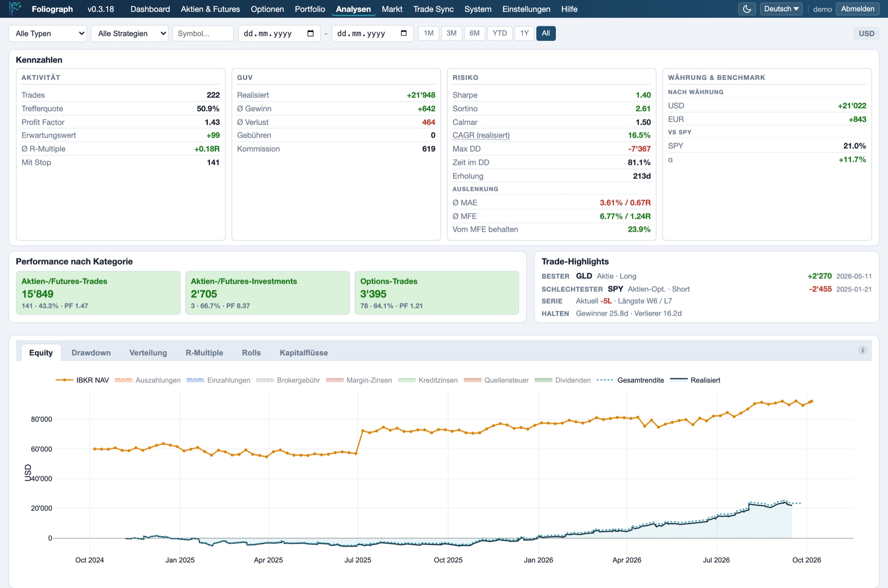
Task: Click the start date input field
Action: (279, 33)
